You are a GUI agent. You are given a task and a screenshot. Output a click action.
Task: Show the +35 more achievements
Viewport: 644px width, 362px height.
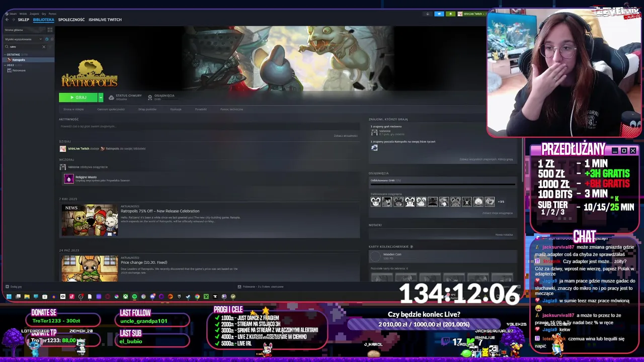(x=501, y=202)
